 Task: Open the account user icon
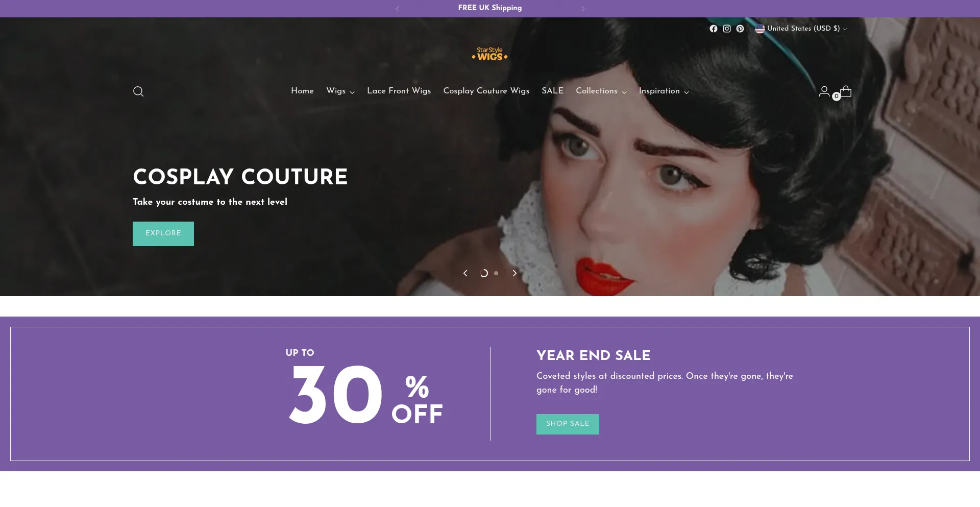[x=824, y=91]
